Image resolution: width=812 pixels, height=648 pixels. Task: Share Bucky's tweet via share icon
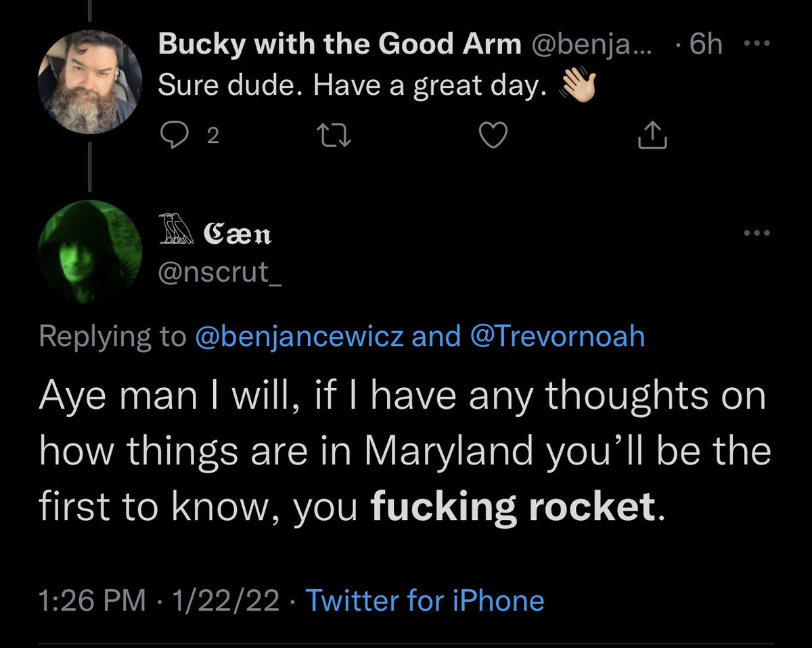(653, 136)
